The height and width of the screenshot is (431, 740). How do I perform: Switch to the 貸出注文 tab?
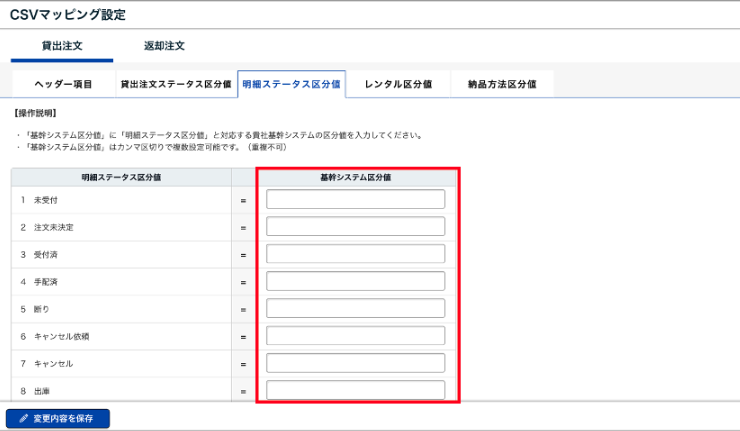pos(62,47)
